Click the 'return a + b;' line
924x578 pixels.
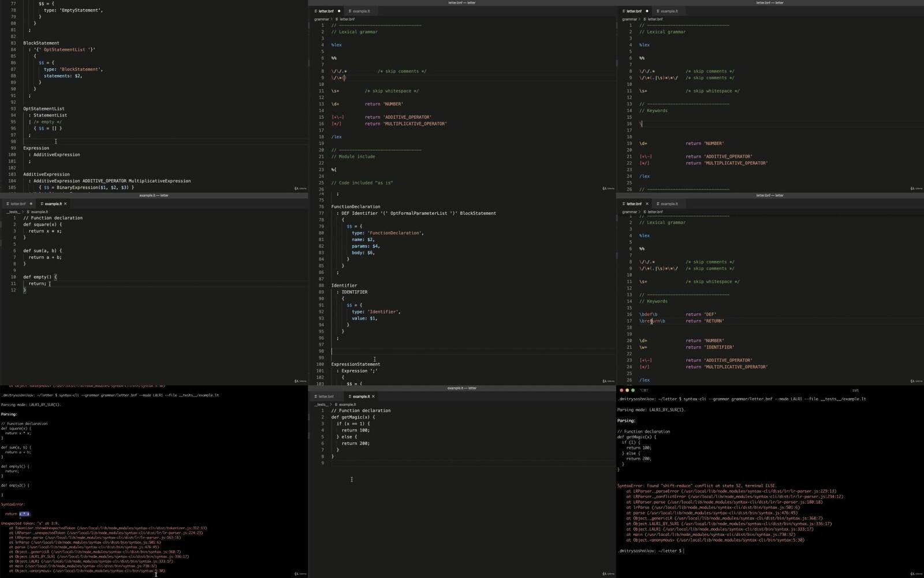[45, 257]
